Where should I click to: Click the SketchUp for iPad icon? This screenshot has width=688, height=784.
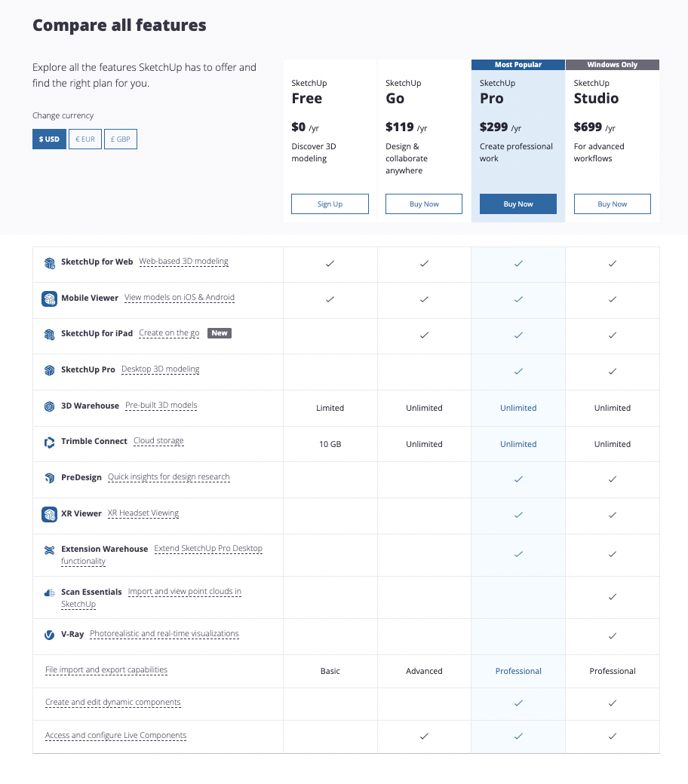coord(49,334)
